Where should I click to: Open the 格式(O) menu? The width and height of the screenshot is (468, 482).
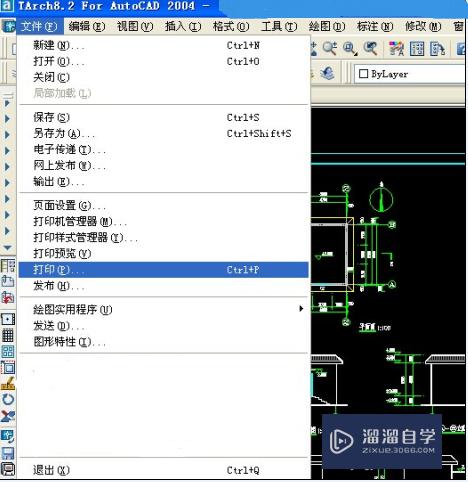tap(231, 26)
